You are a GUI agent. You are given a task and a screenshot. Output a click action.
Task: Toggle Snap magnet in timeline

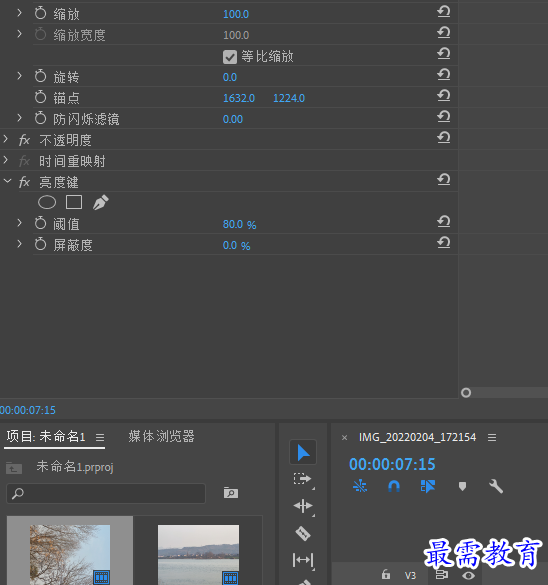pyautogui.click(x=394, y=486)
